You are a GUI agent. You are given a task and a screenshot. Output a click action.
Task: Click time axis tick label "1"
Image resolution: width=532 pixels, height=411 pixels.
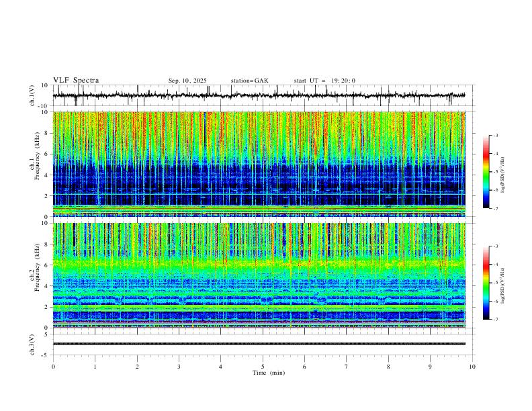(x=95, y=367)
